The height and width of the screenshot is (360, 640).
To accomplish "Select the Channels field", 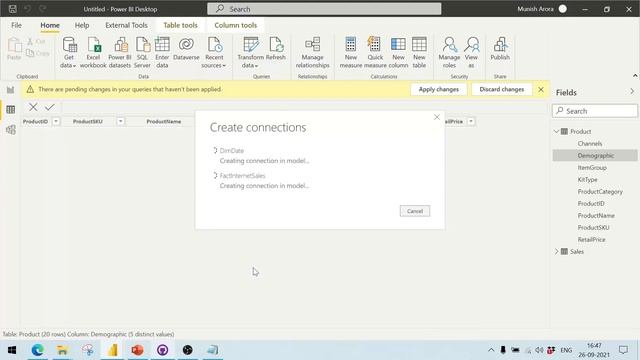I will point(590,144).
